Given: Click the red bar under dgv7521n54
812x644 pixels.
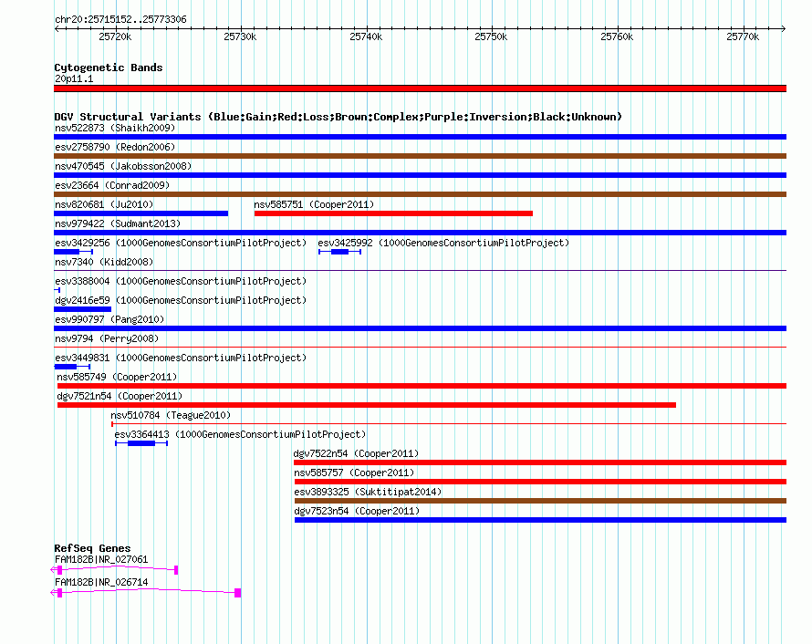Looking at the screenshot, I should (x=367, y=405).
